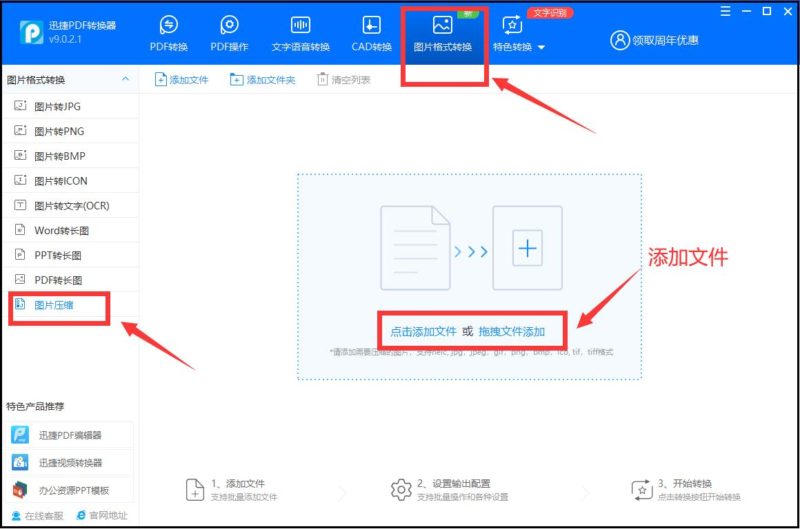The width and height of the screenshot is (800, 529).
Task: Click 添加文件夹 toolbar button
Action: pyautogui.click(x=262, y=80)
